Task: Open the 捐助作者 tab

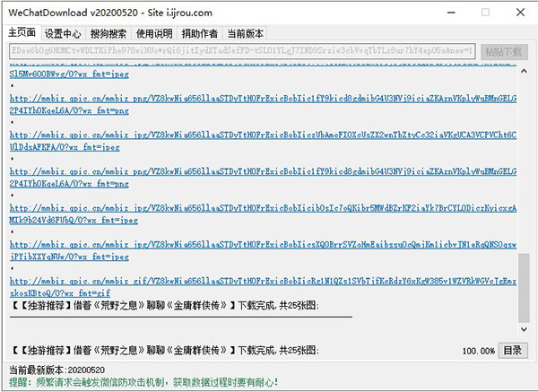Action: point(200,34)
